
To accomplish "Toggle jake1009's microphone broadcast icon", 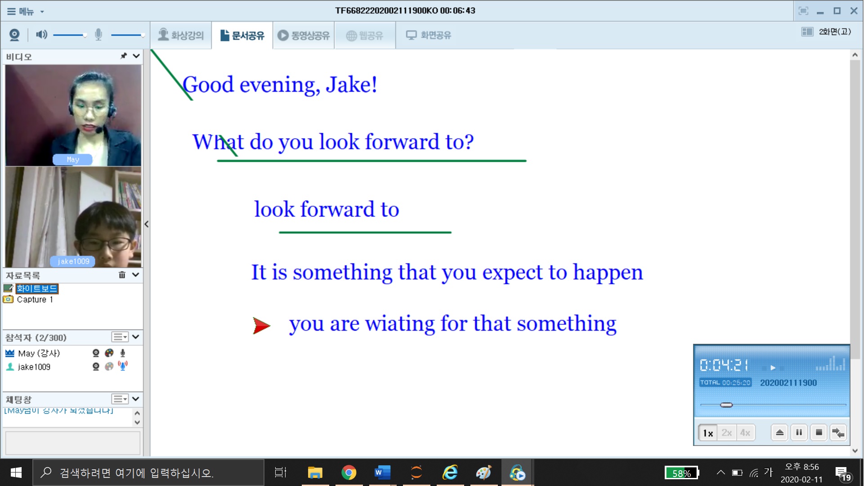I will point(122,366).
